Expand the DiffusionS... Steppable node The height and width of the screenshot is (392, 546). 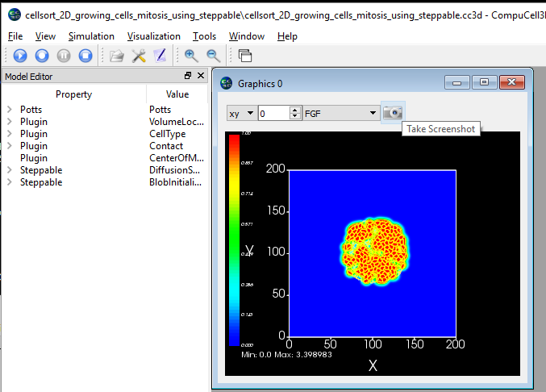pyautogui.click(x=10, y=170)
